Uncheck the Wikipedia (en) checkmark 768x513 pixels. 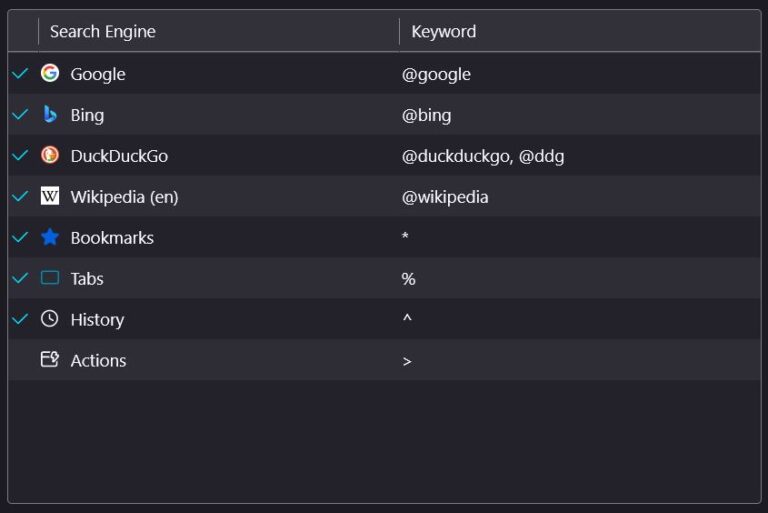[20, 197]
